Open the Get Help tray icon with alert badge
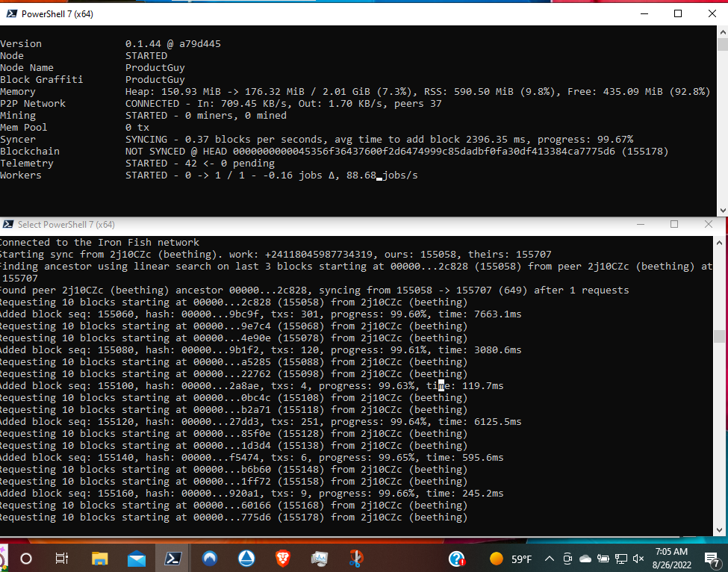 tap(455, 558)
